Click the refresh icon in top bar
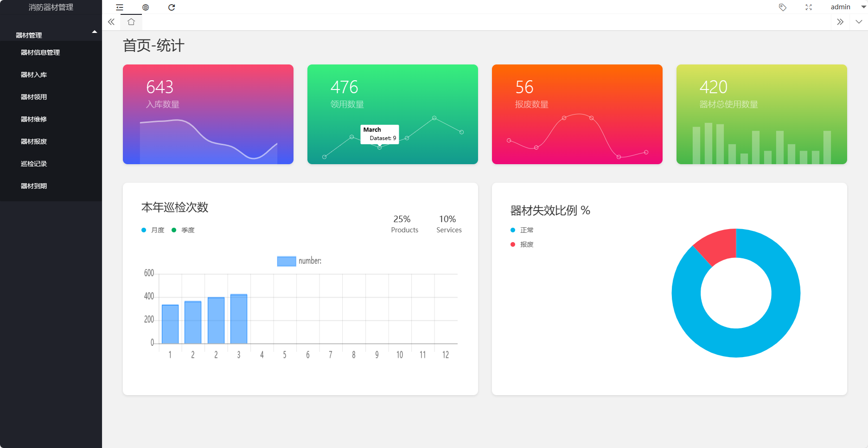Image resolution: width=868 pixels, height=448 pixels. pos(172,7)
